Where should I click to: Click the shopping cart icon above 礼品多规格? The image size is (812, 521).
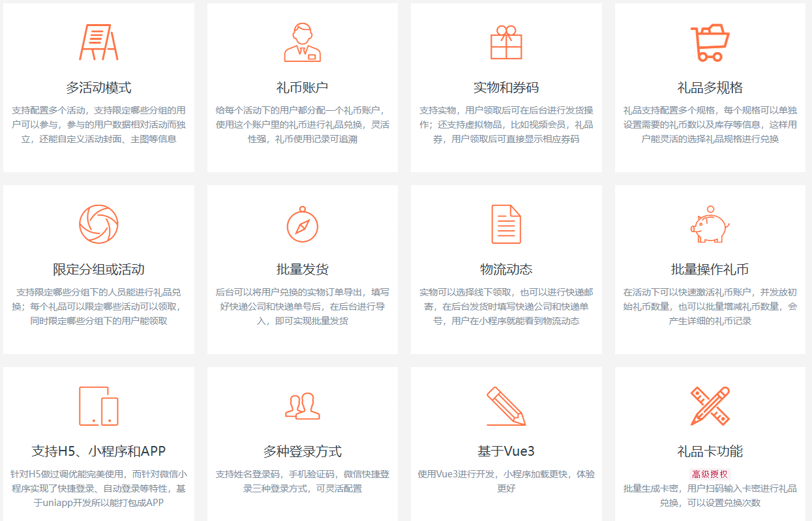[710, 42]
